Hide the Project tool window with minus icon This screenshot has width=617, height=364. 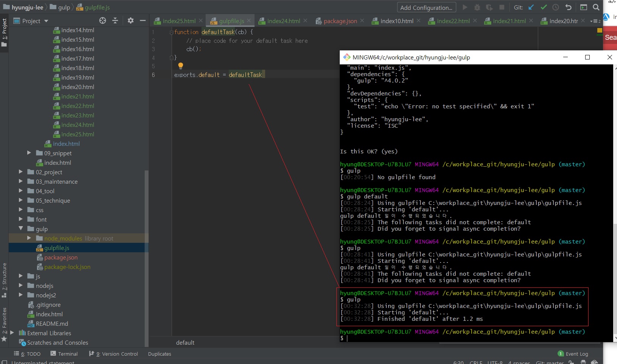[143, 21]
